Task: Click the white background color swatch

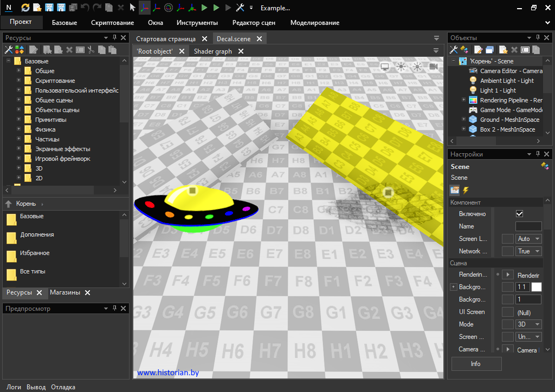Action: pyautogui.click(x=537, y=287)
